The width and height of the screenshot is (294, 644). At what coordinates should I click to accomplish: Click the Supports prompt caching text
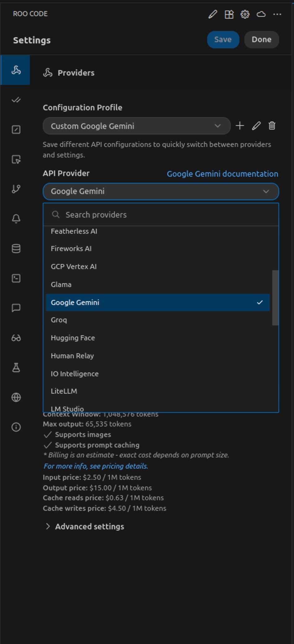click(97, 445)
